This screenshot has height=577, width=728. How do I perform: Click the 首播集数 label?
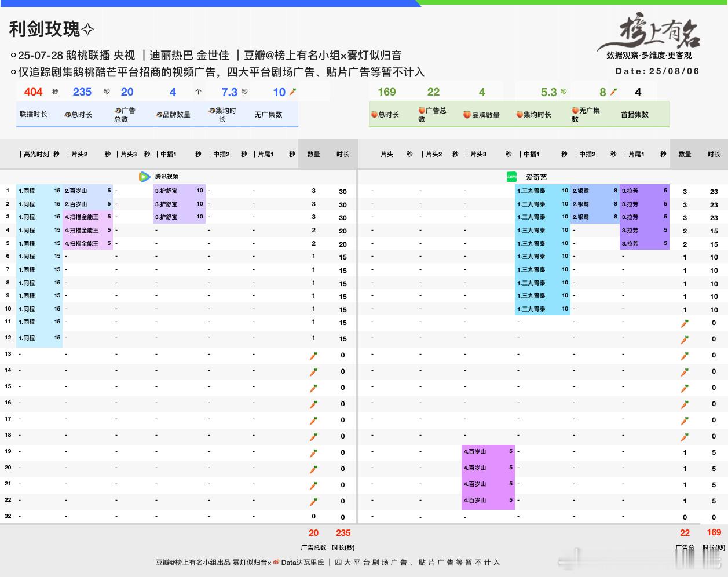click(x=635, y=115)
